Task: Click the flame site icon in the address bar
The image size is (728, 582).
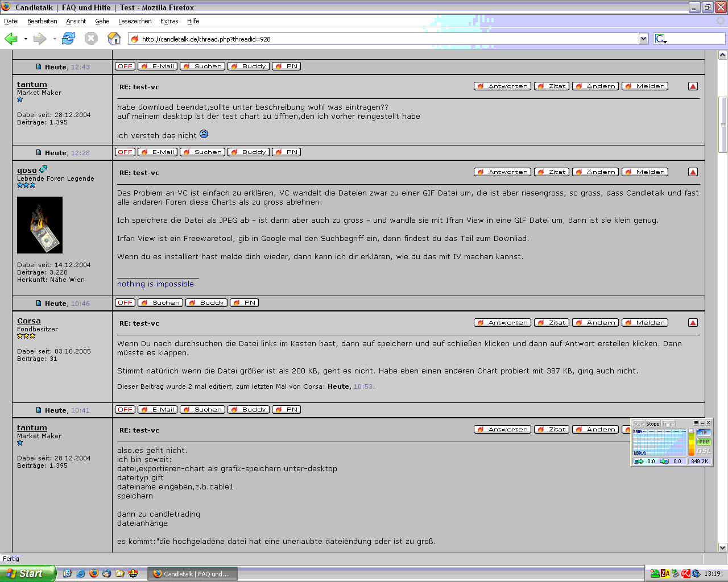Action: click(x=135, y=39)
